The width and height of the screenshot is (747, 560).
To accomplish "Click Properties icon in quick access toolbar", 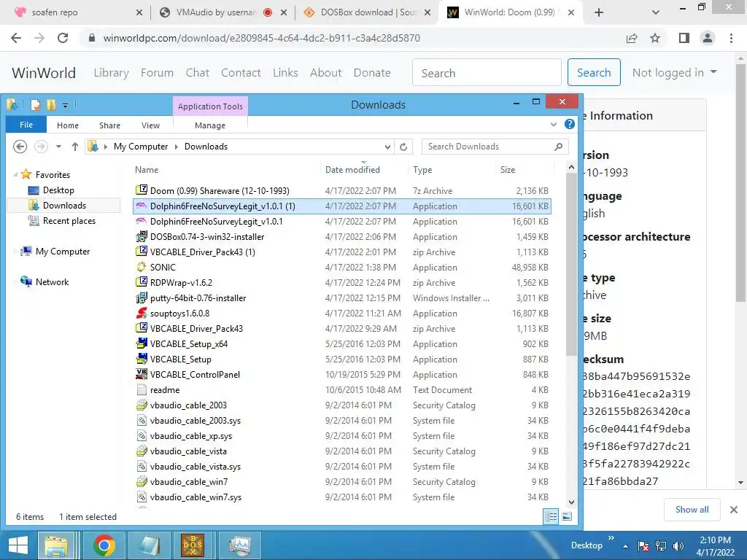I will pos(36,105).
